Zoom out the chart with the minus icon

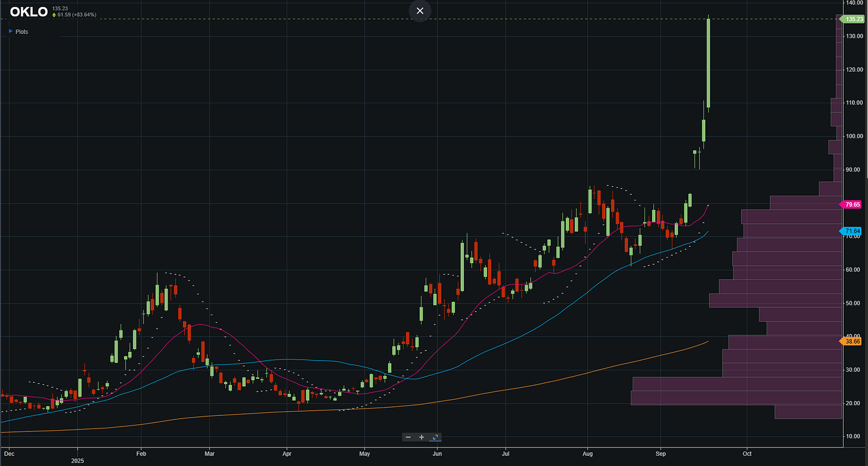(408, 437)
